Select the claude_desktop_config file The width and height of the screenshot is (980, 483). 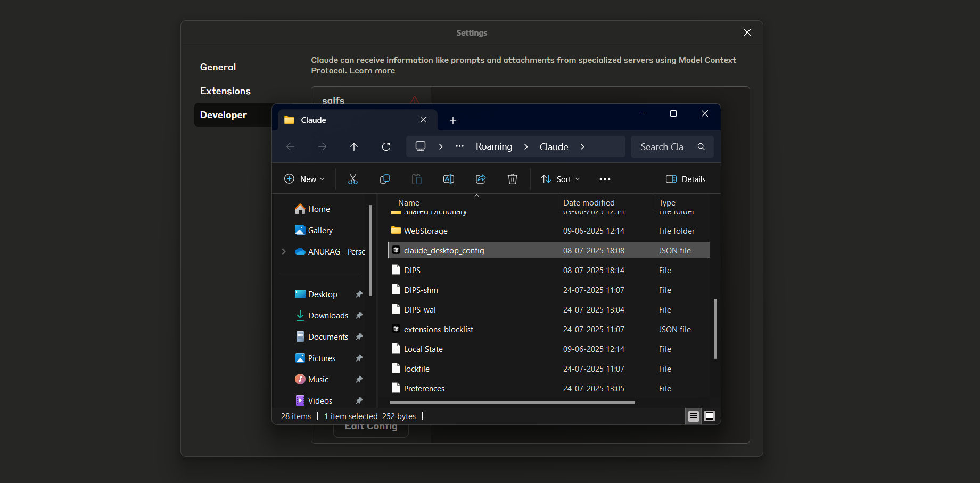click(549, 250)
